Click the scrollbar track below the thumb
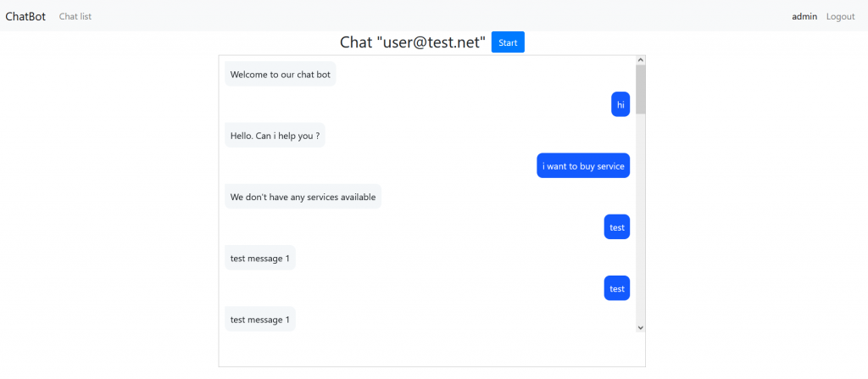 point(641,220)
